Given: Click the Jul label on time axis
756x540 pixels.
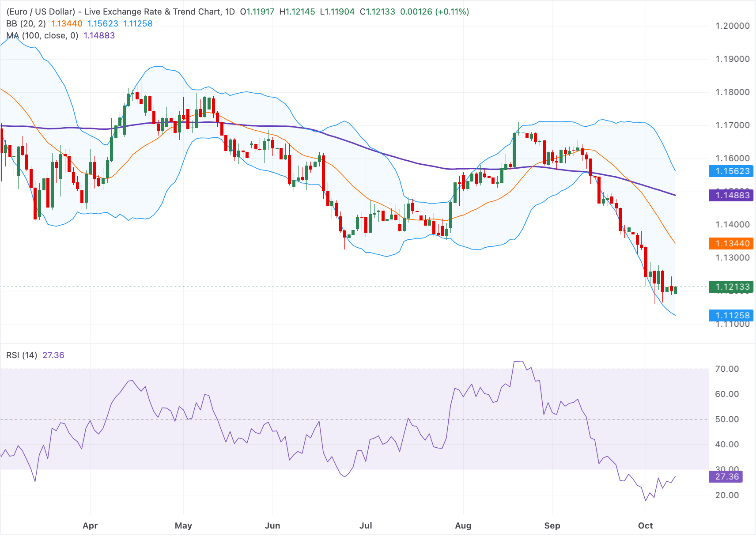Looking at the screenshot, I should click(x=366, y=525).
